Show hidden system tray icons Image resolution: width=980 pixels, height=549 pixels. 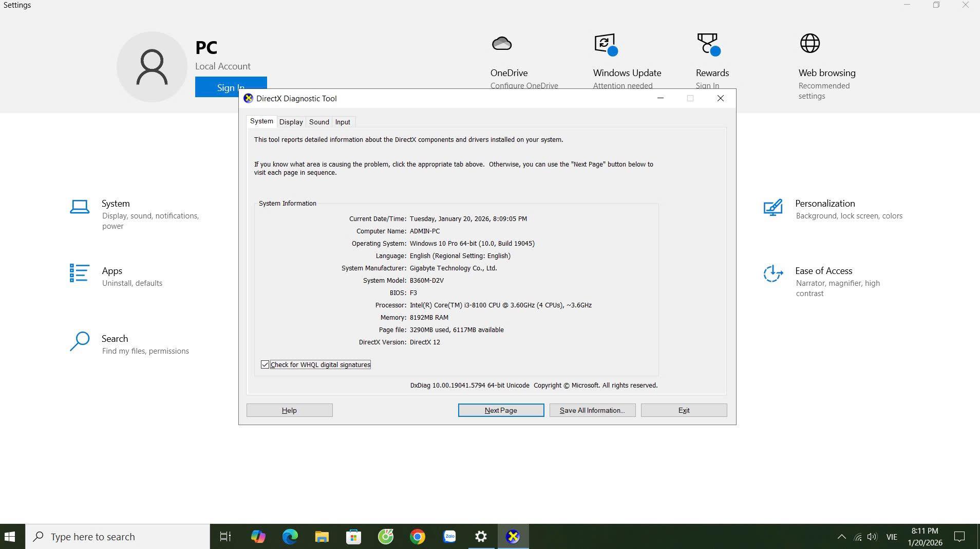click(x=841, y=537)
